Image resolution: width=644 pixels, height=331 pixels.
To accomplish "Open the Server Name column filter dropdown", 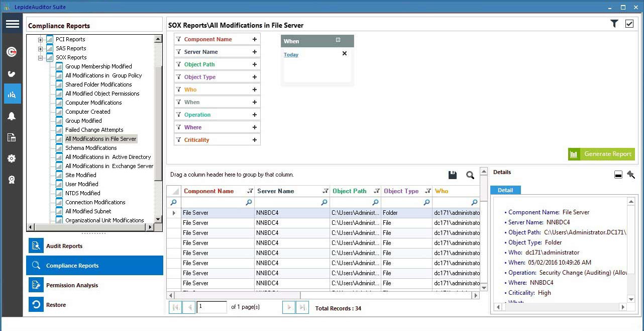I will point(325,191).
